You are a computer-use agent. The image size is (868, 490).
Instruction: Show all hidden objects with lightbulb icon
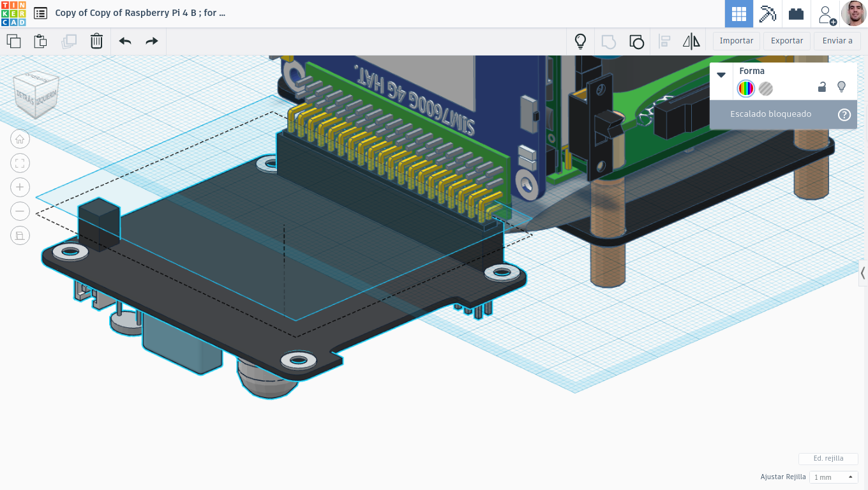click(580, 41)
